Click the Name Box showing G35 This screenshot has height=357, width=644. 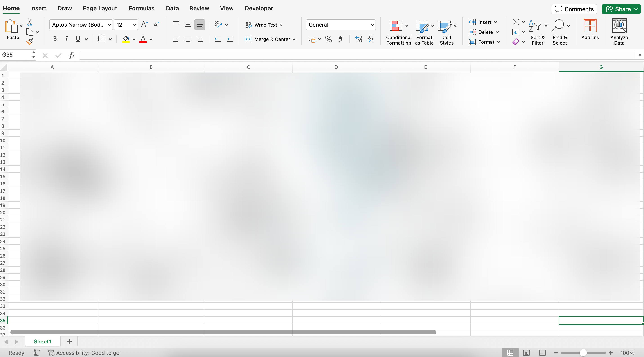(x=16, y=55)
